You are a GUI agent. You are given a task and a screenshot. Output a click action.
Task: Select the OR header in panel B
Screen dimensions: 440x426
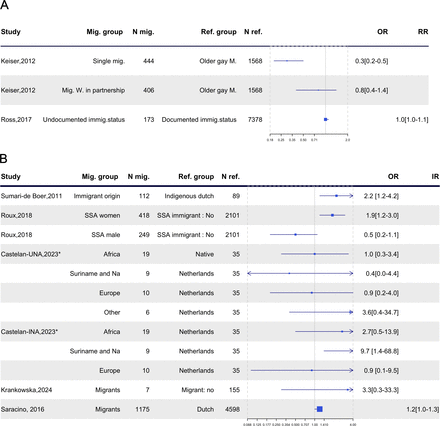point(393,176)
